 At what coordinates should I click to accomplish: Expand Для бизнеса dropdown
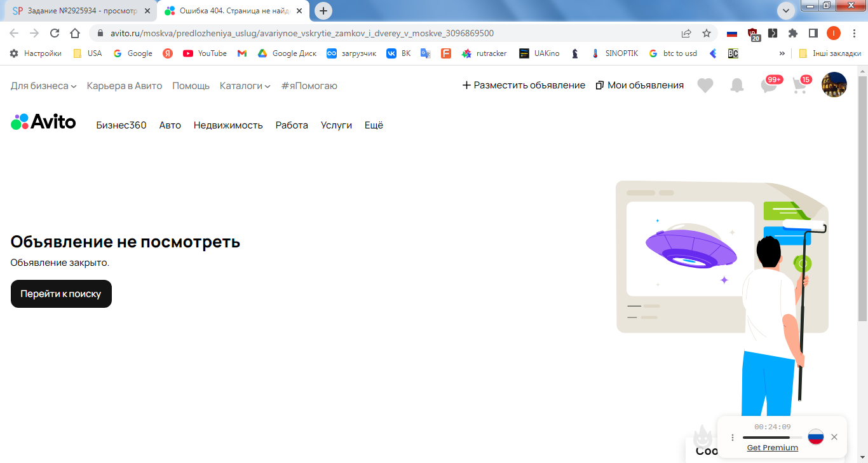coord(43,85)
